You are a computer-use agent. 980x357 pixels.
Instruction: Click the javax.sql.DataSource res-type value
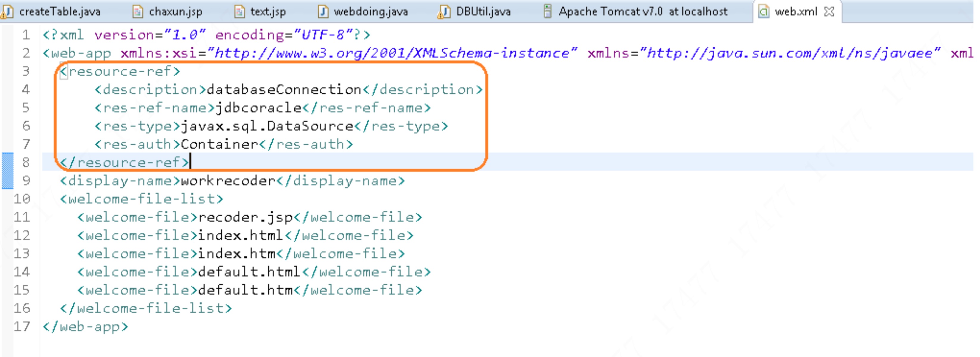click(x=267, y=126)
